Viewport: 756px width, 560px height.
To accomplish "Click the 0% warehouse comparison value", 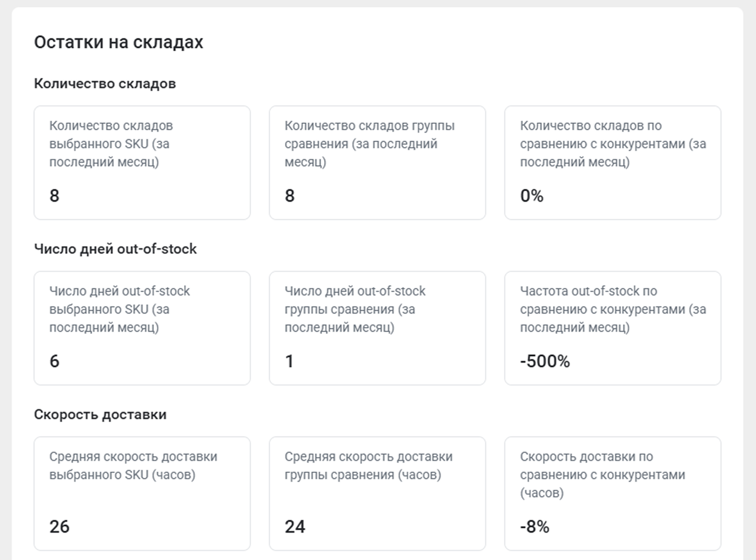I will click(x=532, y=196).
